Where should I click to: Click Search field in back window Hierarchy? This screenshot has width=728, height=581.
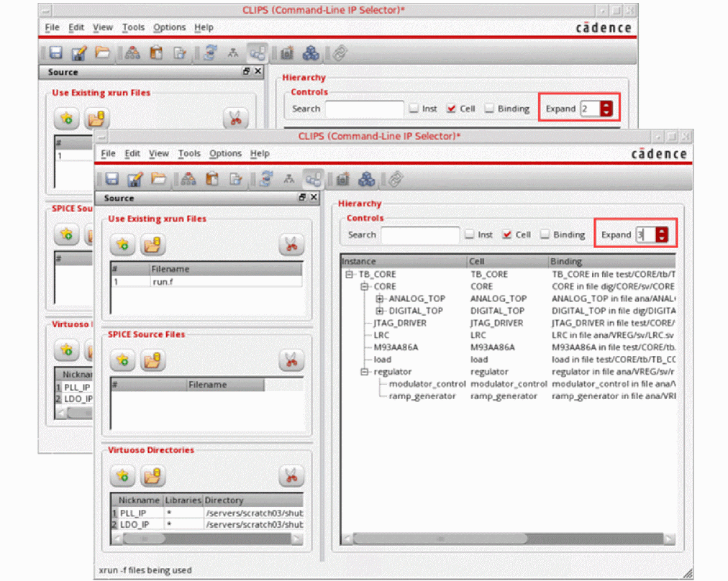coord(365,108)
